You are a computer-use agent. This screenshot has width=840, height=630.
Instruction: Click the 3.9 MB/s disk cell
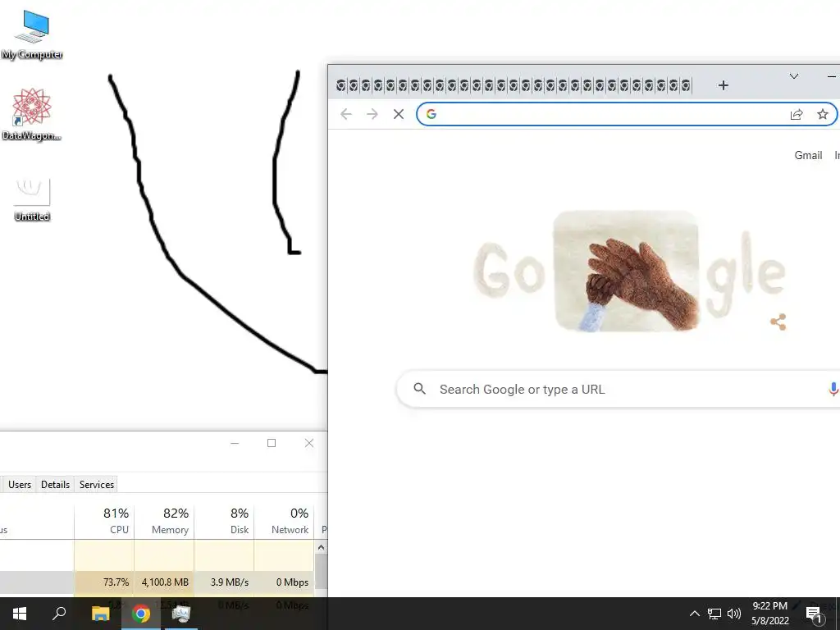[x=224, y=582]
